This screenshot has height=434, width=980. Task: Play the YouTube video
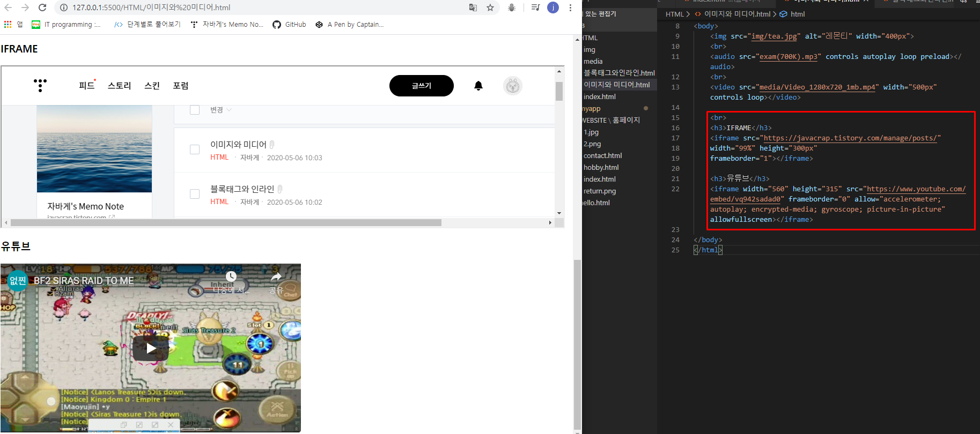151,348
